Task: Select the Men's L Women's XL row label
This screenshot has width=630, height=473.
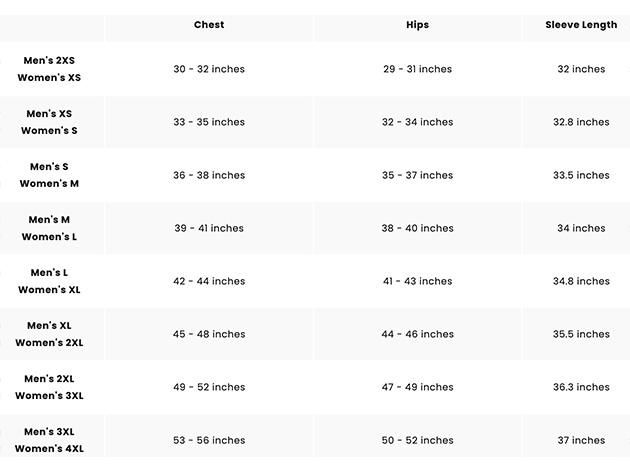Action: (49, 281)
